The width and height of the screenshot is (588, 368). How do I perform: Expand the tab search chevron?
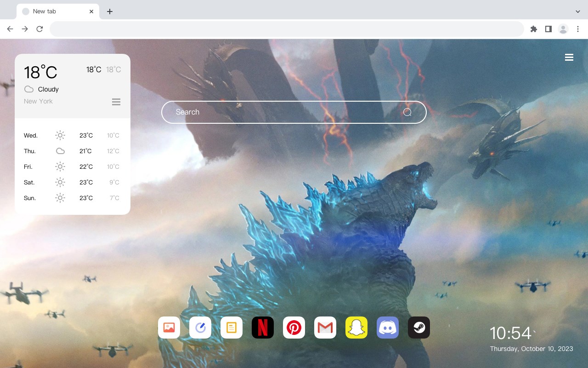point(578,11)
